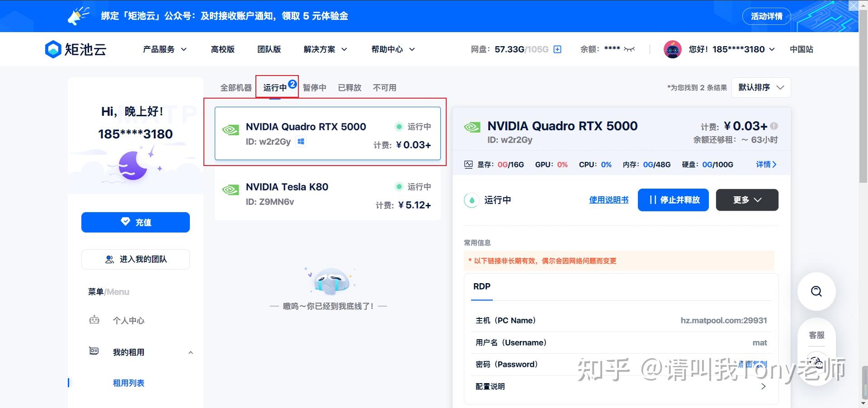Select the NVIDIA Quadro RTX 5000 machine card

[x=328, y=133]
